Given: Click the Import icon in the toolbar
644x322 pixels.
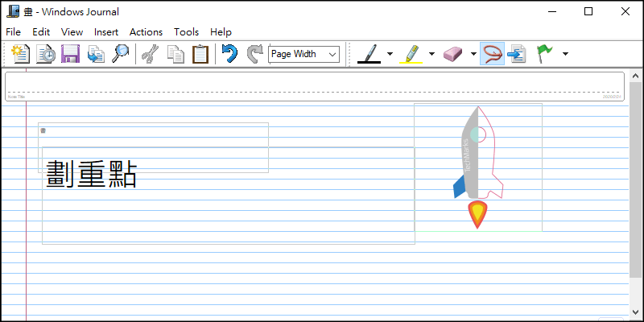Looking at the screenshot, I should (x=95, y=54).
